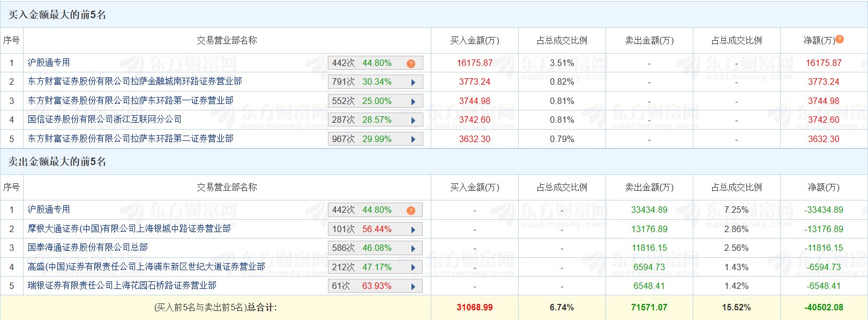Click 61次 63.93% stats box
Viewport: 868px width, 320px height.
(376, 286)
